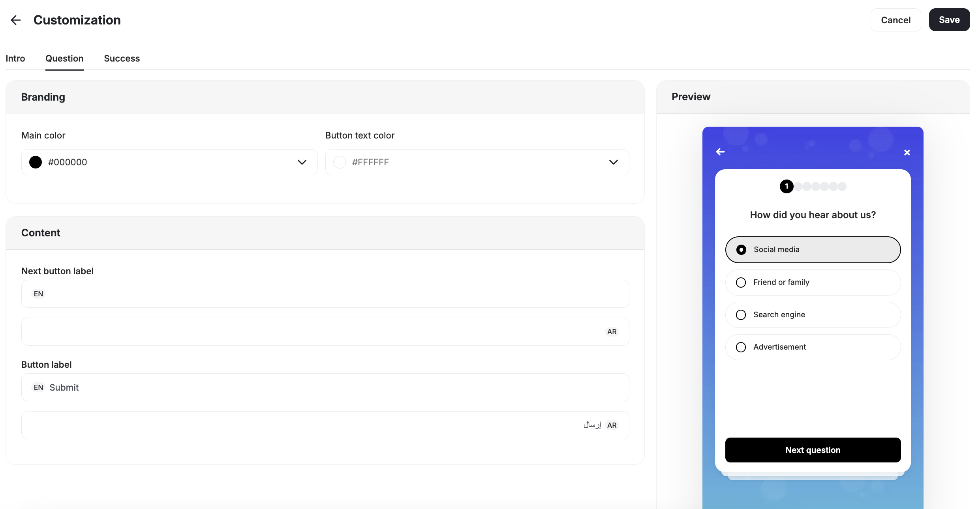Click the step 1 progress indicator circle
980x509 pixels.
[x=787, y=186]
